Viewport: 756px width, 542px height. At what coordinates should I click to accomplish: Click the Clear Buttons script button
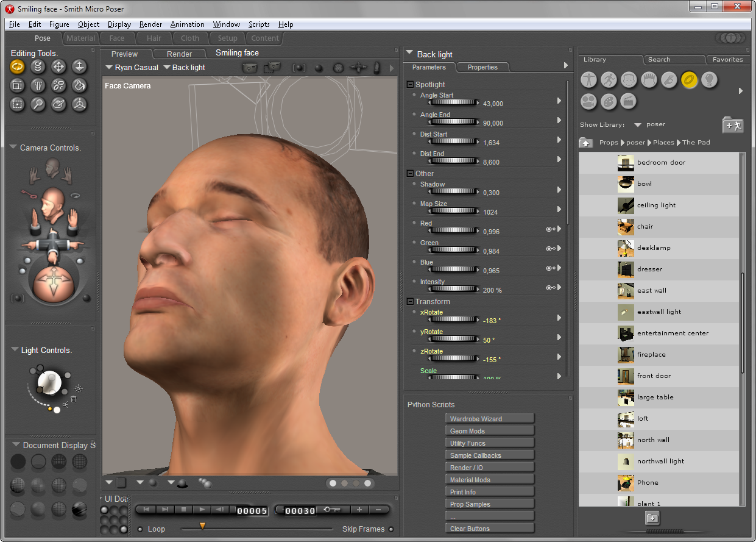click(489, 529)
